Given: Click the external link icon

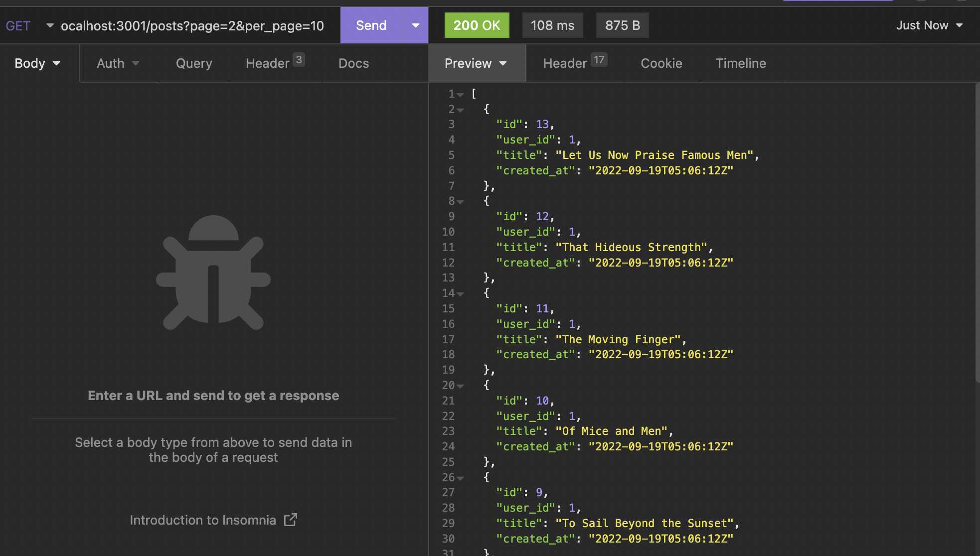Looking at the screenshot, I should [291, 520].
